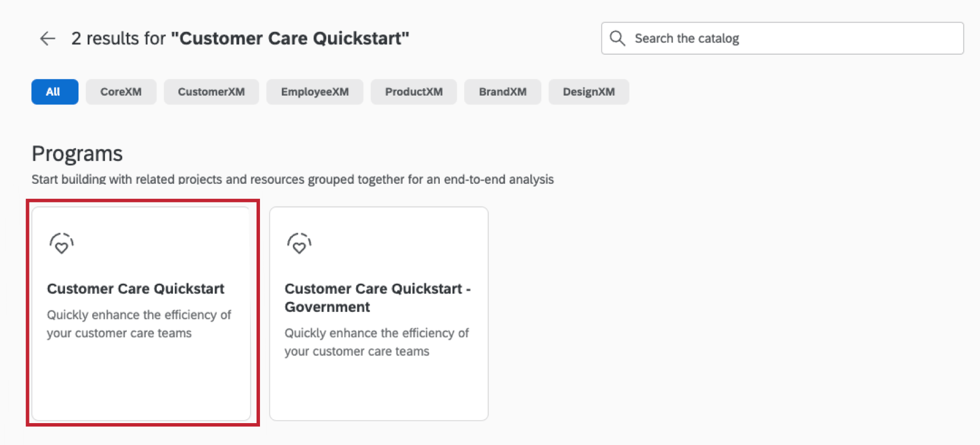Select the Customer Care Quickstart program icon
This screenshot has width=980, height=445.
click(61, 243)
